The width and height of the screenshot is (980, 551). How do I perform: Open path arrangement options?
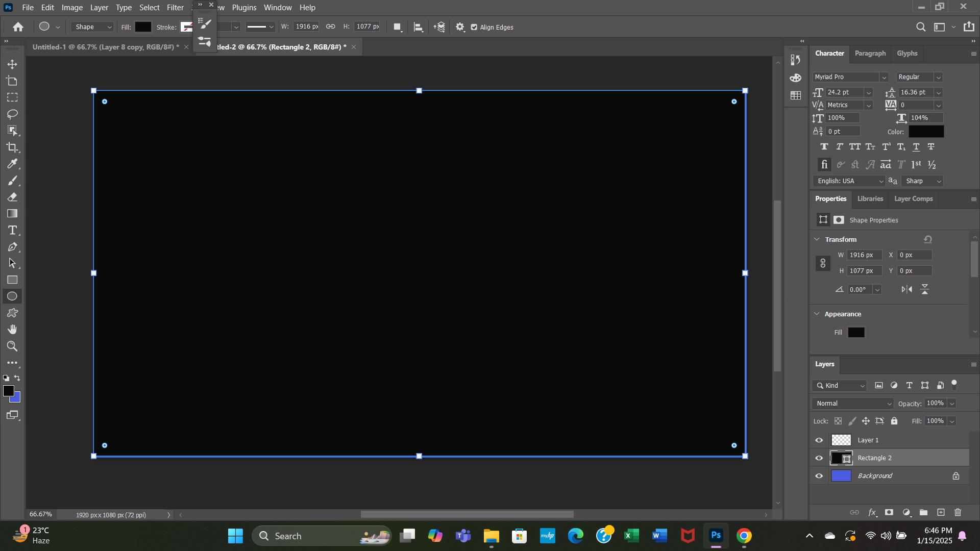point(439,27)
